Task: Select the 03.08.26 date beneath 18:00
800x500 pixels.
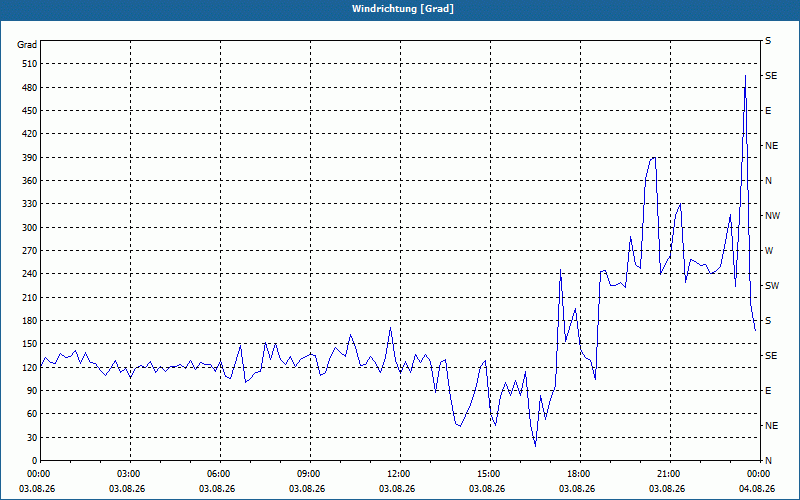Action: click(577, 488)
